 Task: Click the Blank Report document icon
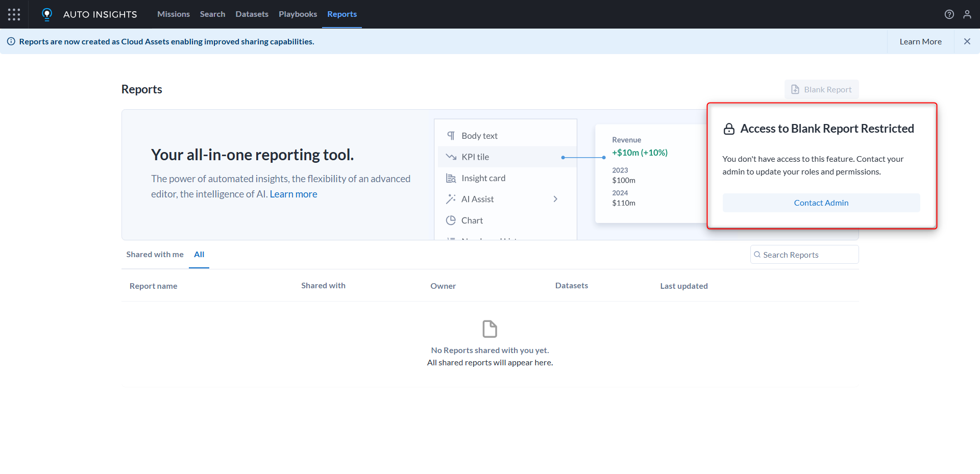pyautogui.click(x=795, y=89)
